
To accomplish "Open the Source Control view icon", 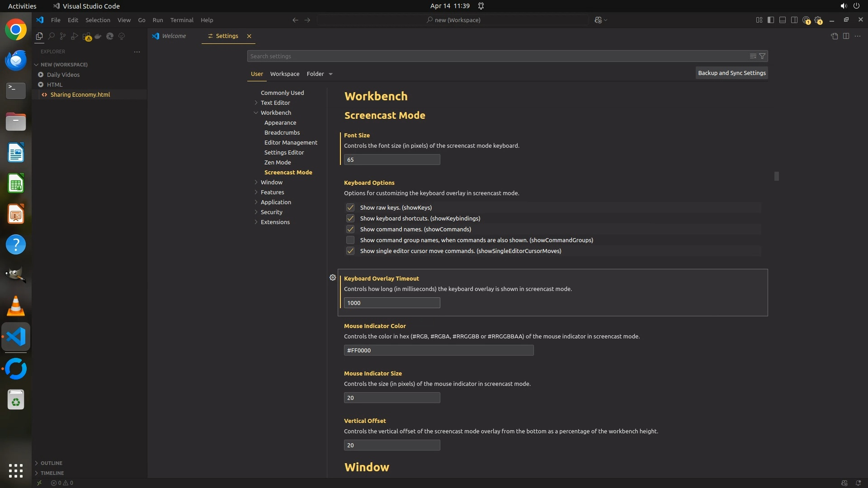I will [63, 36].
